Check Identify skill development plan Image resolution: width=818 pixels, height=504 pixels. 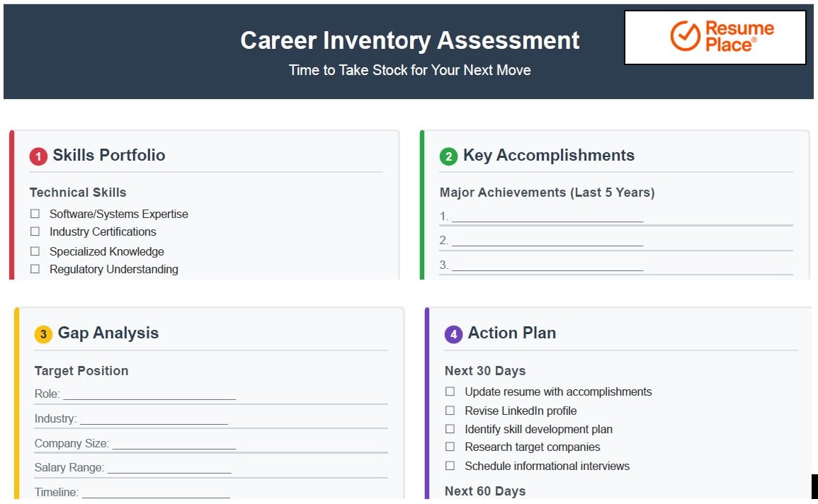(x=450, y=429)
